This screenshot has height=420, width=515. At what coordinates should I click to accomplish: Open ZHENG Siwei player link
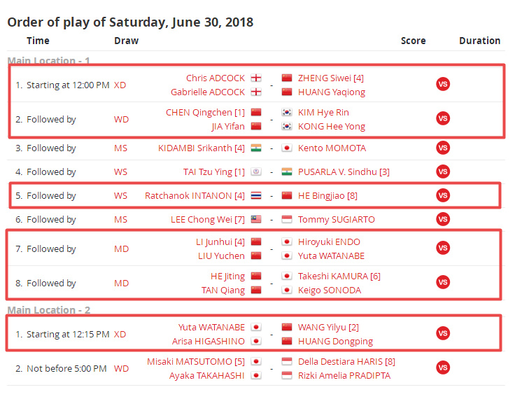325,78
